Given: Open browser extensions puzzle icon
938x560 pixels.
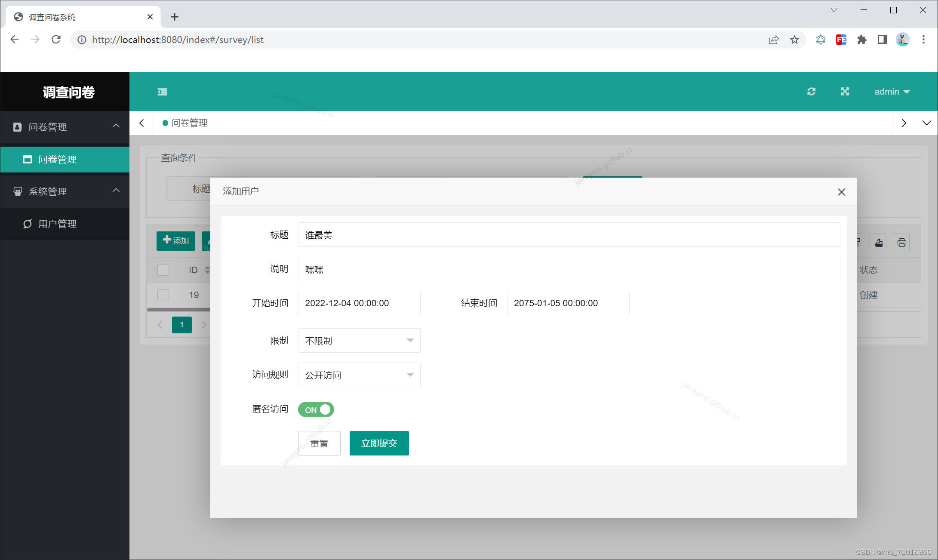Looking at the screenshot, I should point(861,40).
